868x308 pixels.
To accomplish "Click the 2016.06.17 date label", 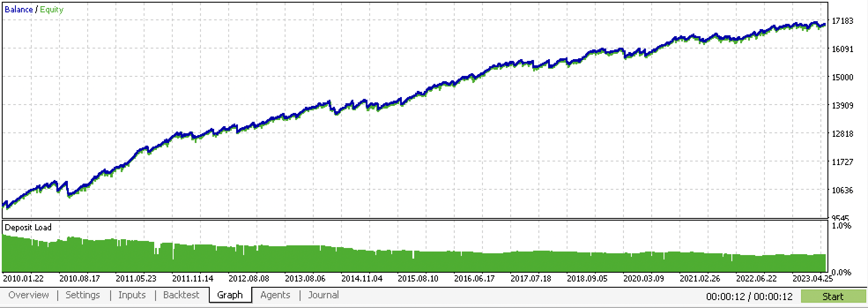I will pyautogui.click(x=474, y=279).
